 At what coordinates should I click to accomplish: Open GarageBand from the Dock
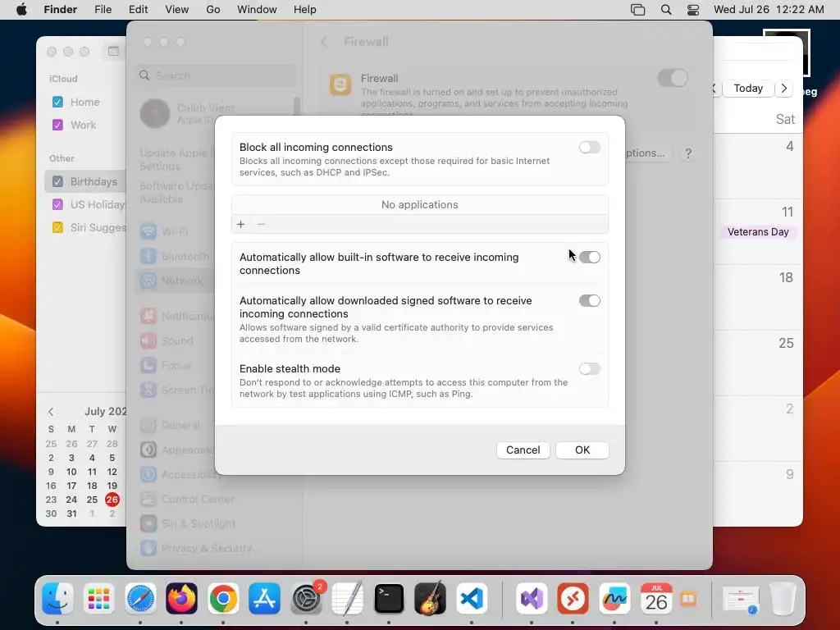pyautogui.click(x=430, y=598)
